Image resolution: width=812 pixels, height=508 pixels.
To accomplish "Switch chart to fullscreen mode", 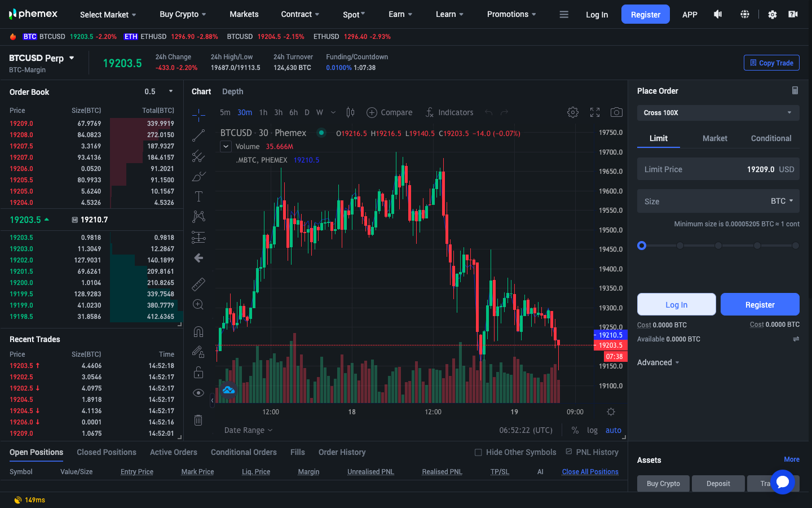I will click(595, 112).
